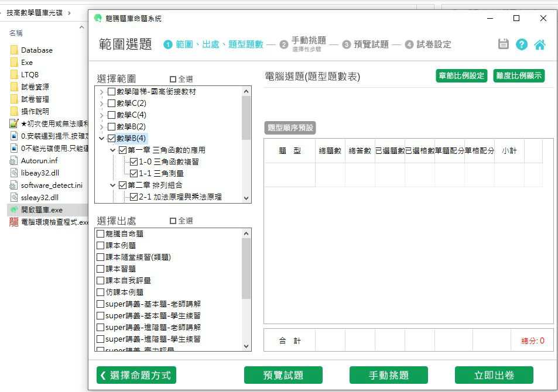The width and height of the screenshot is (558, 392).
Task: Select the ★初次使用 document in explorer
Action: [x=49, y=124]
